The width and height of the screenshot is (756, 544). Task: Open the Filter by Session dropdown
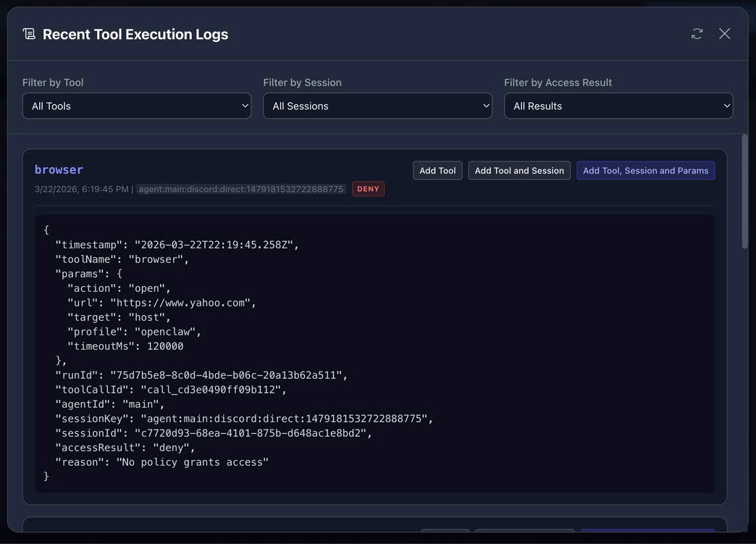[x=377, y=106]
